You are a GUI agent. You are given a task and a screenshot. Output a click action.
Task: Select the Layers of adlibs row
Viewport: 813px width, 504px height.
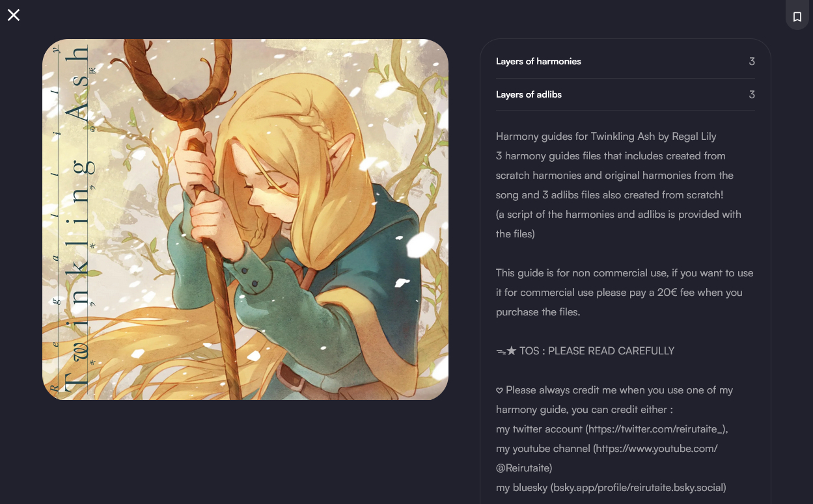pyautogui.click(x=626, y=95)
